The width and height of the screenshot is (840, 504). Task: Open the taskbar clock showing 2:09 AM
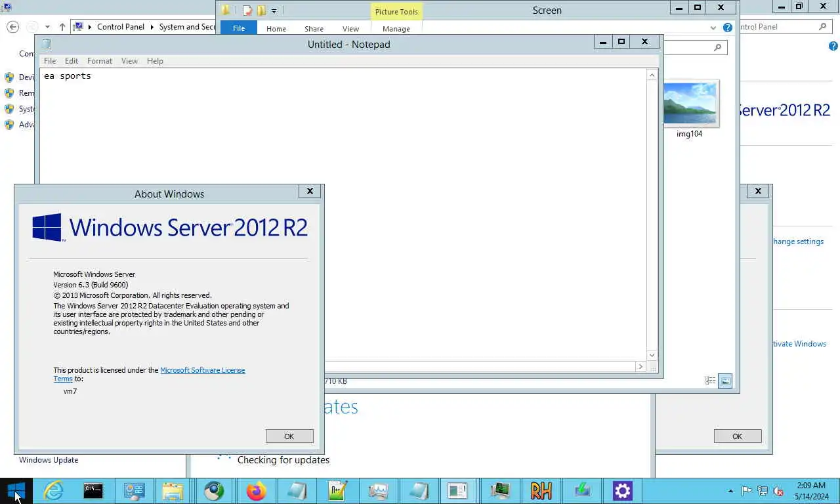pos(812,491)
